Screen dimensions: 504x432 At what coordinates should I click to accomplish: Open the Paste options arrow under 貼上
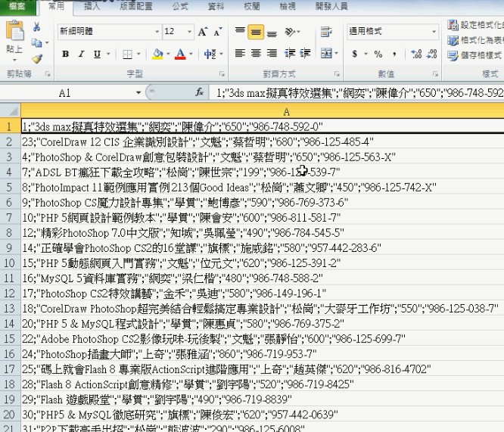tap(14, 60)
